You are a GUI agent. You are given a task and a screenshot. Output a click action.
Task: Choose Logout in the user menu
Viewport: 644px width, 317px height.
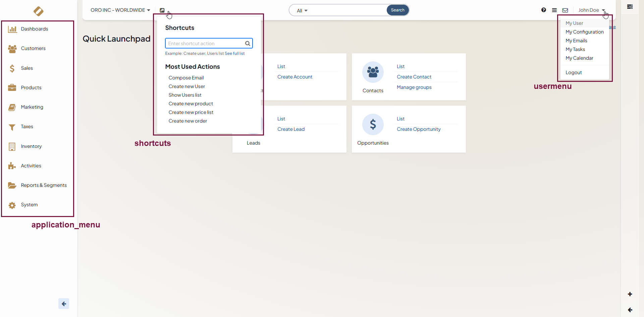tap(574, 72)
